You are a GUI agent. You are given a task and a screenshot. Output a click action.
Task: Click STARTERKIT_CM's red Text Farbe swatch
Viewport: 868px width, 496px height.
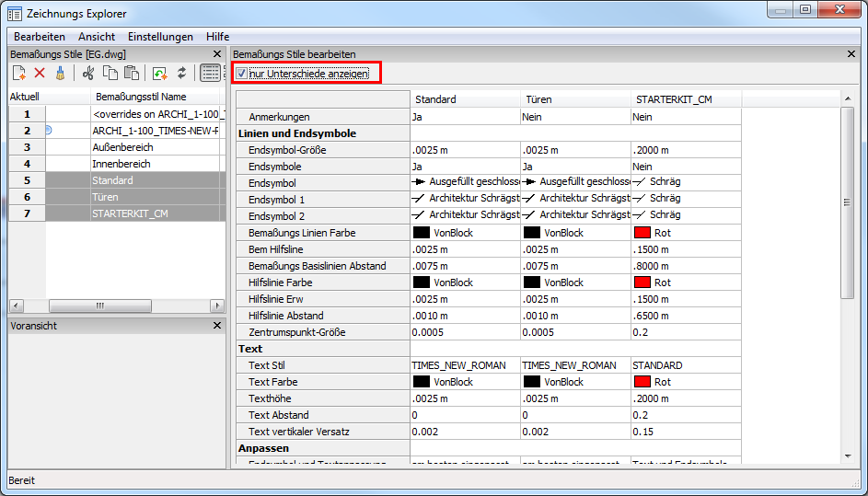coord(642,381)
